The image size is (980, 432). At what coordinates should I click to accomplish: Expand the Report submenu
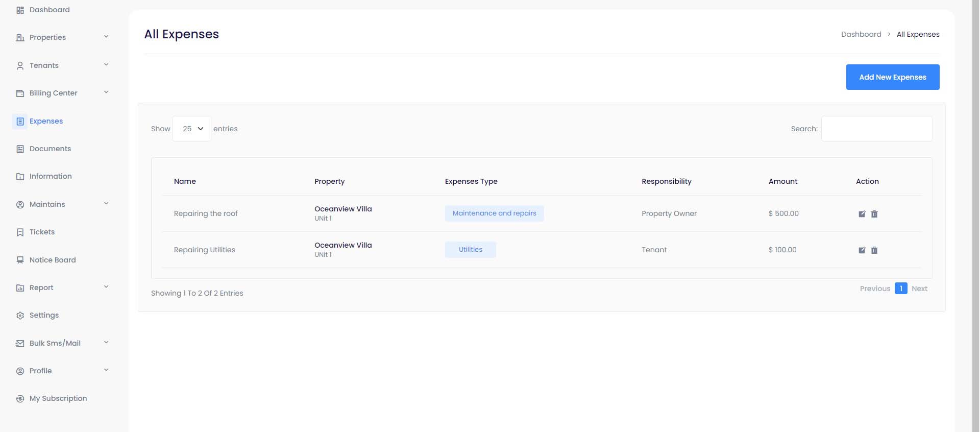point(106,287)
